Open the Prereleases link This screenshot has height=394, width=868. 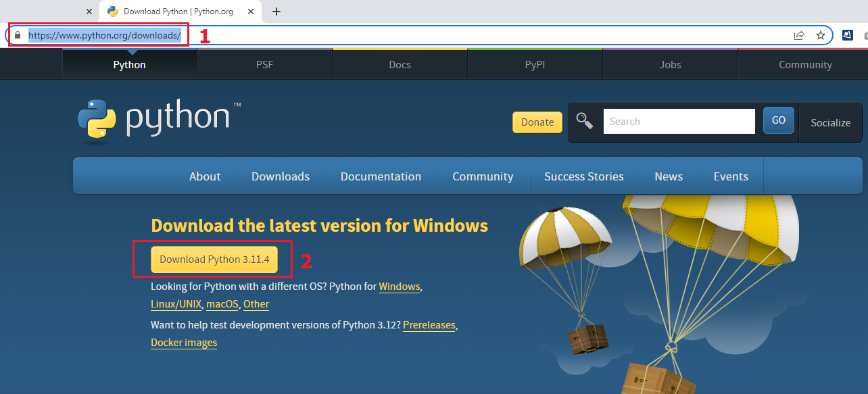[429, 325]
